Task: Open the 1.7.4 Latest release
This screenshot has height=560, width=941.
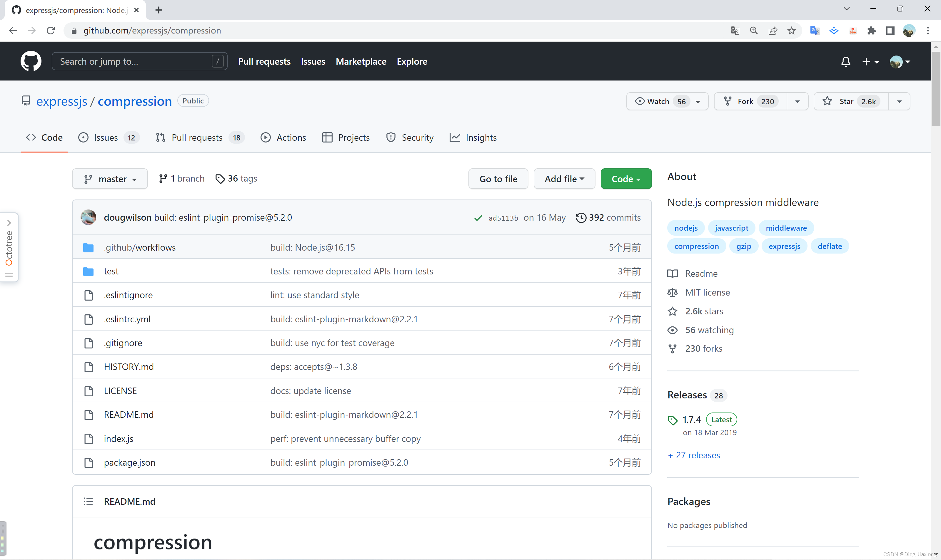Action: click(702, 420)
